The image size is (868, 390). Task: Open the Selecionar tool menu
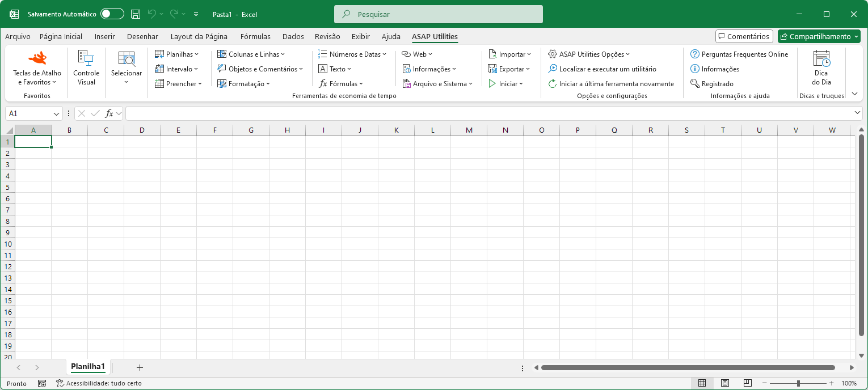pyautogui.click(x=127, y=68)
